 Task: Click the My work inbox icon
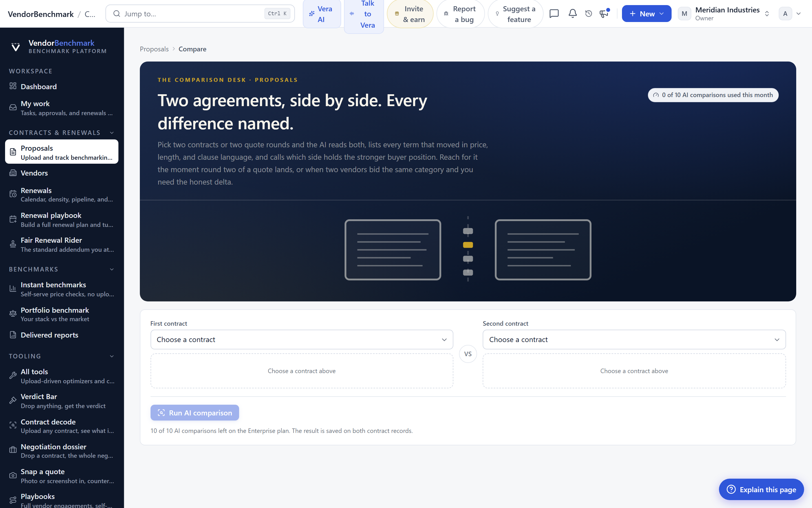tap(13, 108)
